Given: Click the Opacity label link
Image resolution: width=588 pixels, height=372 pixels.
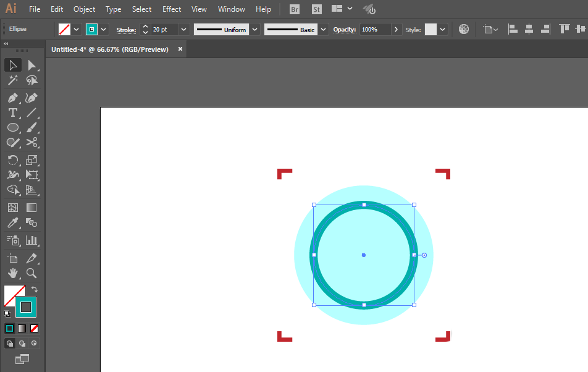Looking at the screenshot, I should [x=345, y=30].
